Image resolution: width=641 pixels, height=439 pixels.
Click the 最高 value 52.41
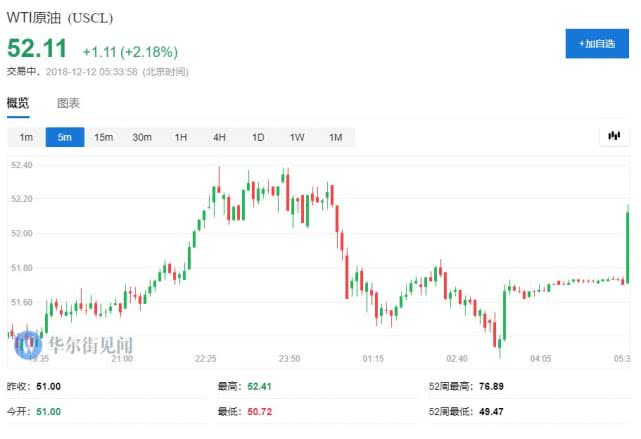point(259,386)
